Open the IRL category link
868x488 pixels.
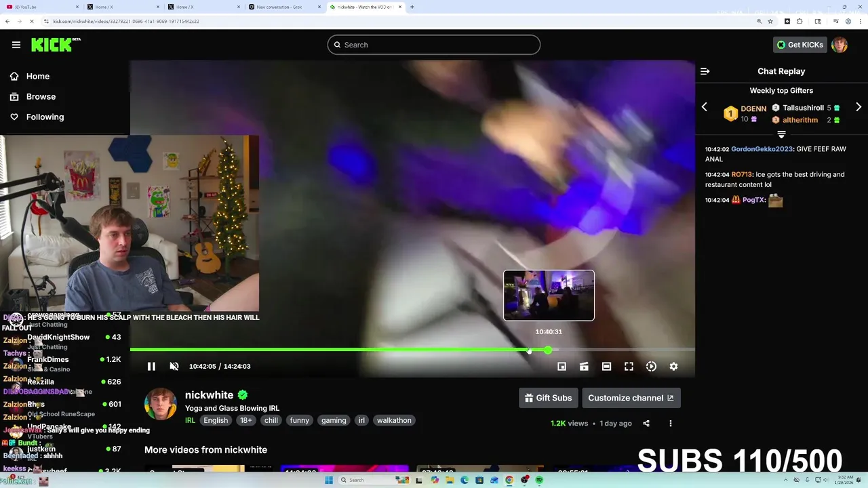(190, 420)
